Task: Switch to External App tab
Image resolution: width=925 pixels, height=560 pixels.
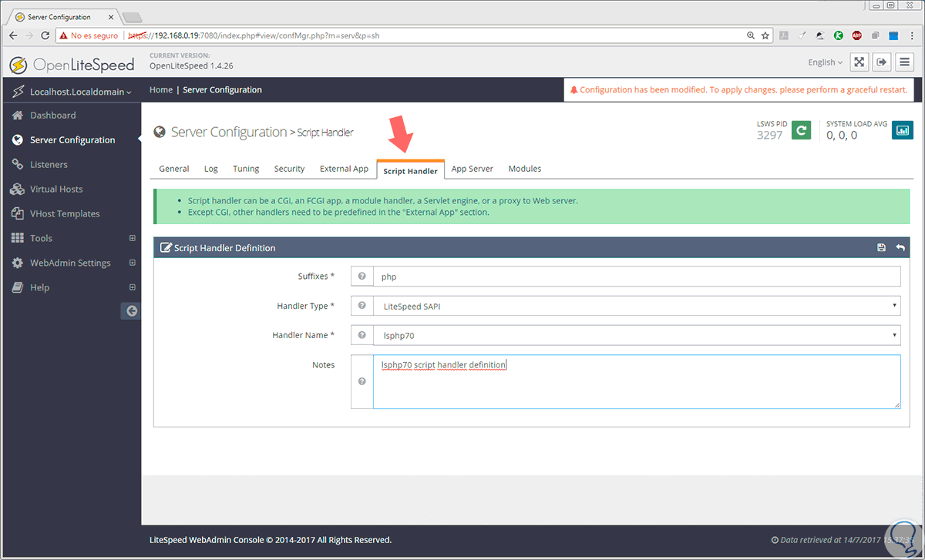Action: coord(344,169)
